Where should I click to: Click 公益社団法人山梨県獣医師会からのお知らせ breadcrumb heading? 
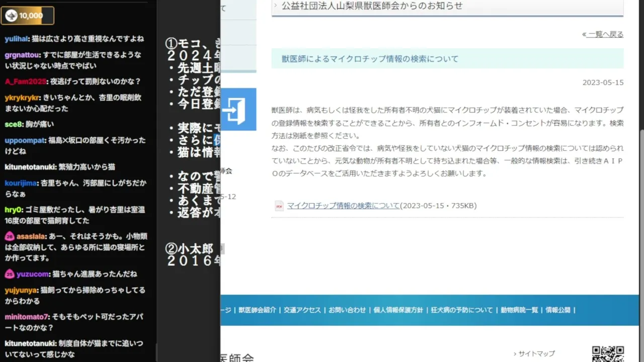pos(372,6)
